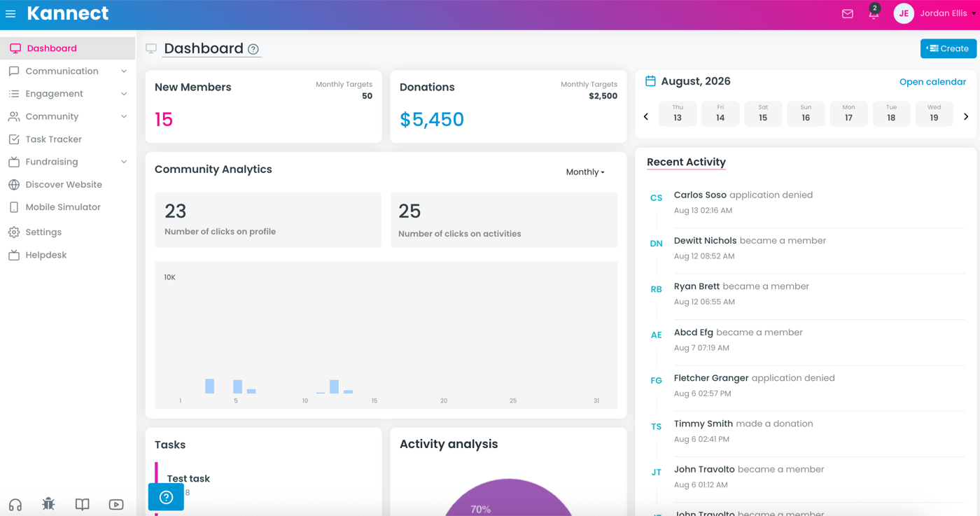
Task: Click the monitor icon beside Dashboard title
Action: click(x=151, y=48)
